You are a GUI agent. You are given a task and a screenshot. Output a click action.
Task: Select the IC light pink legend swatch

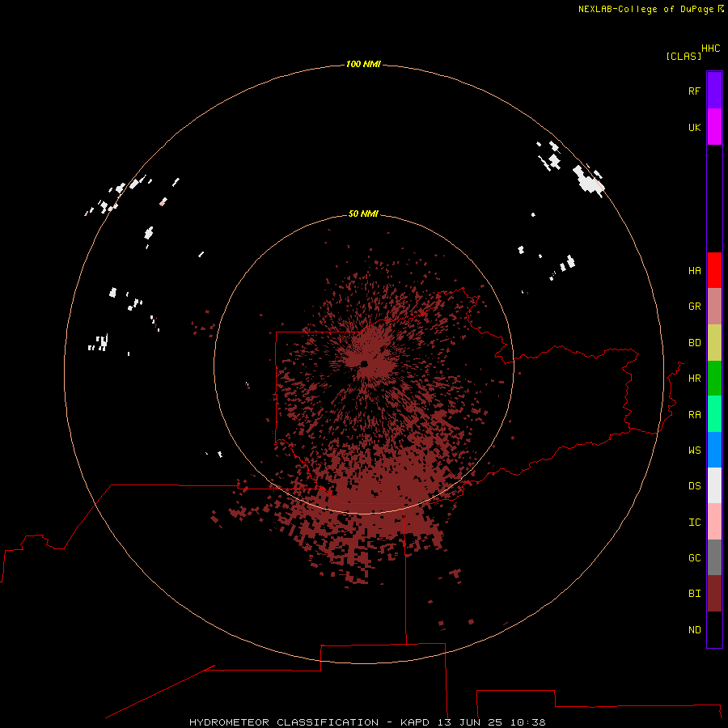click(x=714, y=522)
